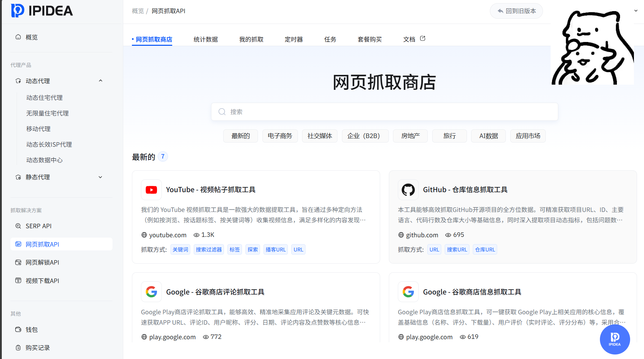Expand the 静态代理 sidebar group

coord(100,177)
